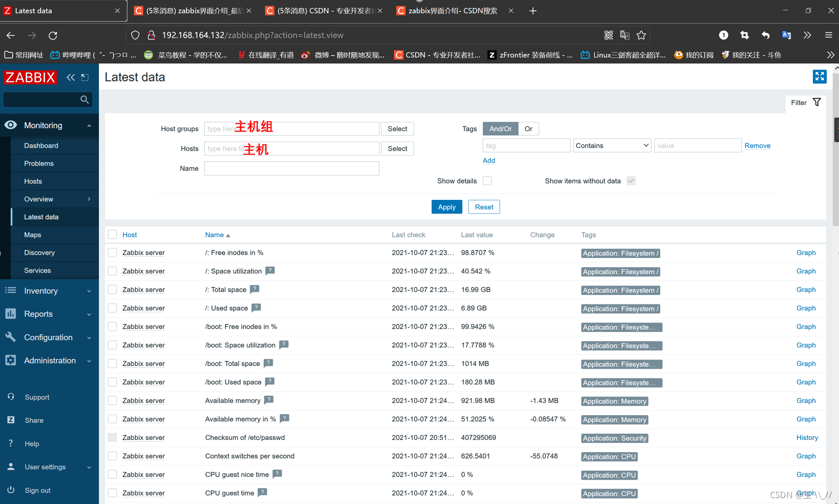Toggle Show items without data checkbox
Image resolution: width=839 pixels, height=504 pixels.
coord(631,181)
